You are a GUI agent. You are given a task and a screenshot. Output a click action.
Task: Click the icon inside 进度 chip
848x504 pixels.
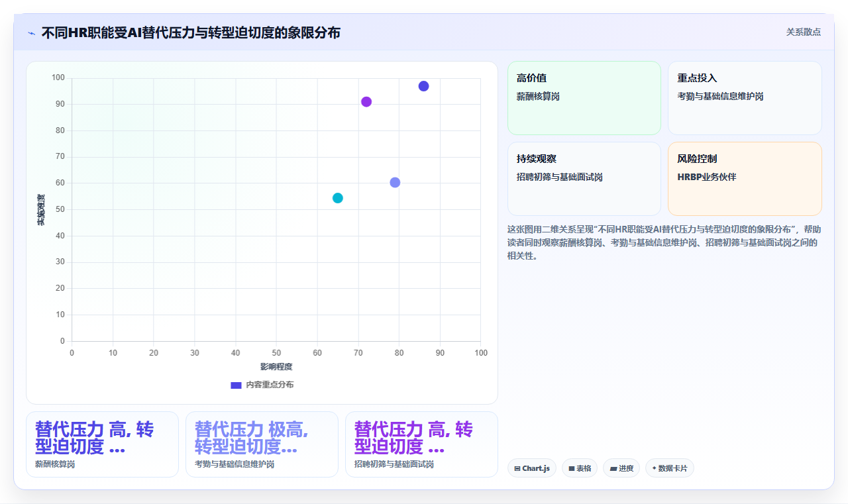pyautogui.click(x=613, y=469)
